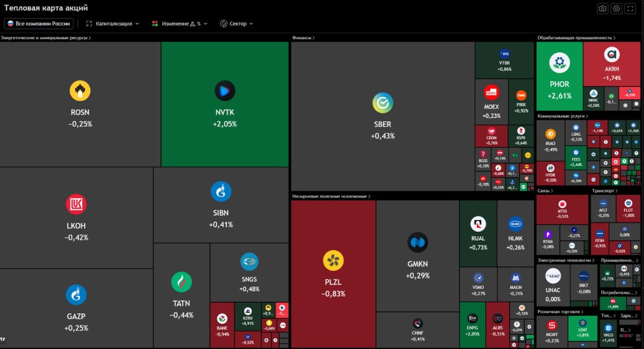Screen dimensions: 644x349
Task: Expand 'Электронные технологии' sector header
Action: click(x=566, y=260)
